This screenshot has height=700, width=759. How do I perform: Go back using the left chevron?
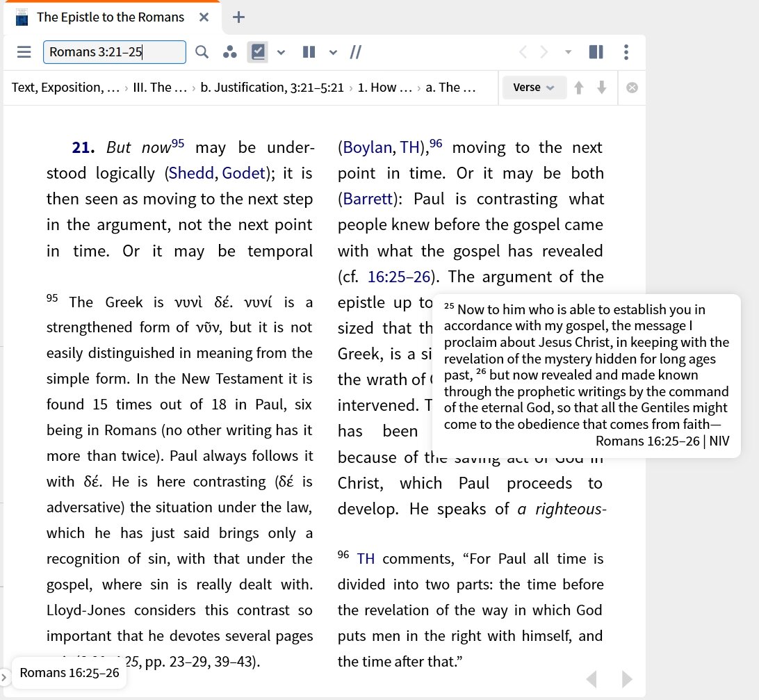523,52
